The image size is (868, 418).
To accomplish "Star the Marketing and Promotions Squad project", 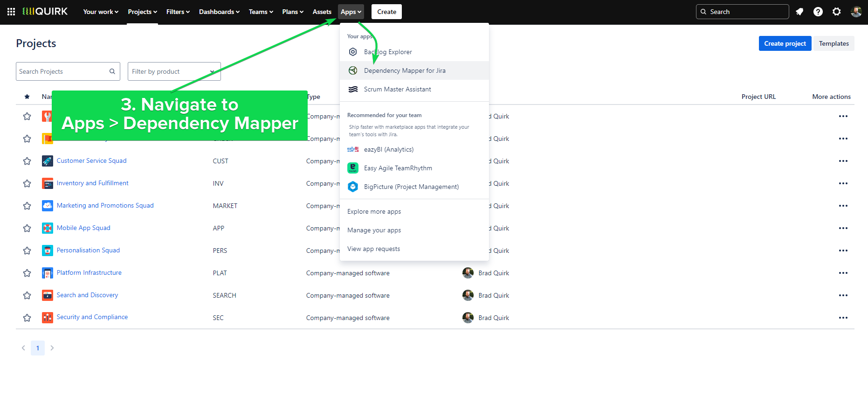I will 27,206.
